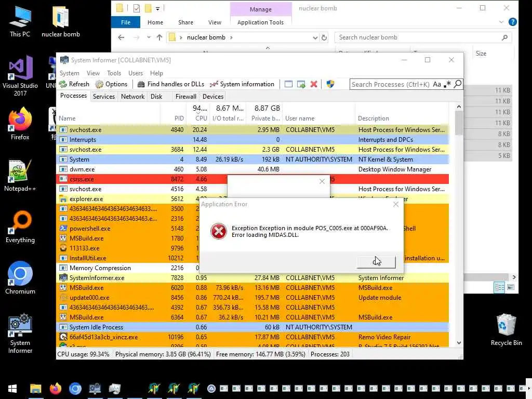532x399 pixels.
Task: Expand the Explorer ribbon chevron
Action: point(501,22)
